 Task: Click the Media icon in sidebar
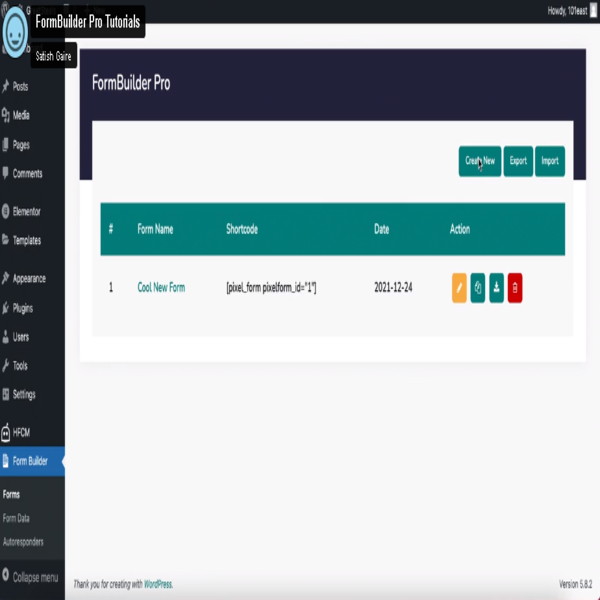pos(5,115)
